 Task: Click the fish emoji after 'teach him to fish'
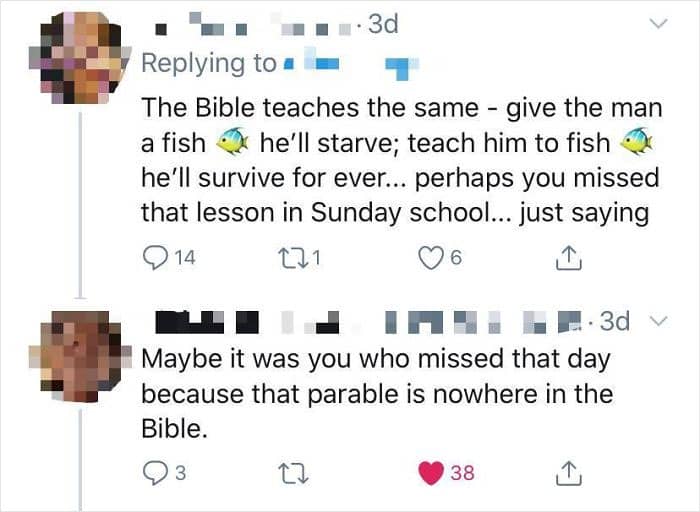pos(635,143)
